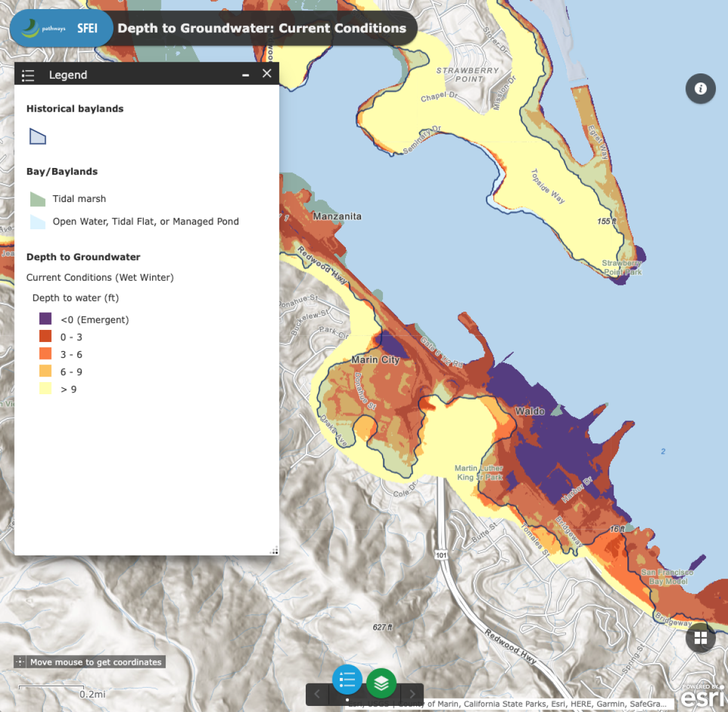The image size is (728, 712).
Task: Click the info button on the map
Action: coord(701,89)
